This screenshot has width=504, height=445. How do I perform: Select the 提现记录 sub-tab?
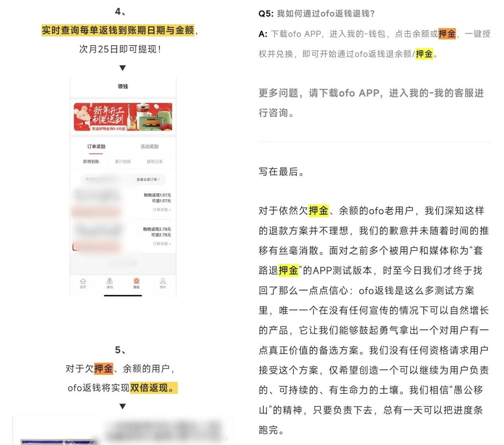(154, 162)
